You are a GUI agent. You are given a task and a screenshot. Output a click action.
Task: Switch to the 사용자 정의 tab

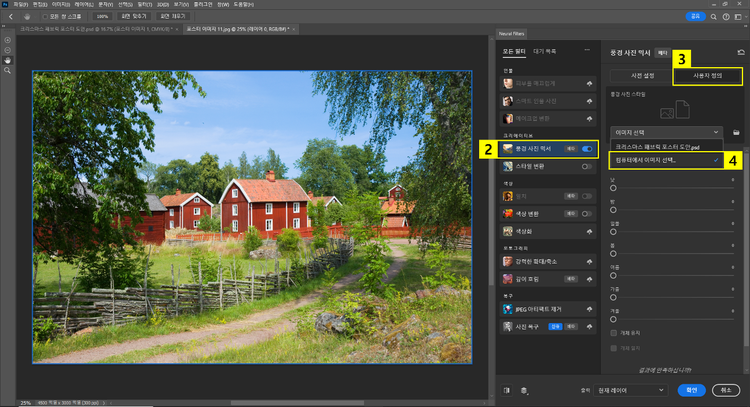[x=707, y=76]
